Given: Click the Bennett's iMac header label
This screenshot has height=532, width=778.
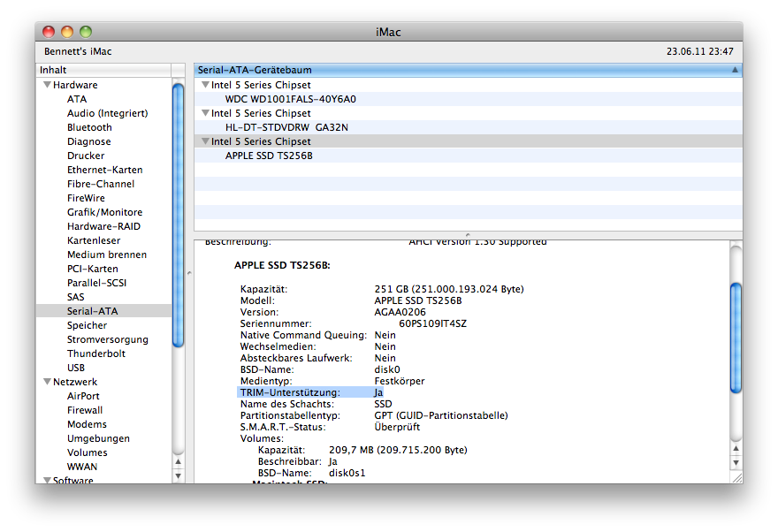Looking at the screenshot, I should click(x=78, y=51).
